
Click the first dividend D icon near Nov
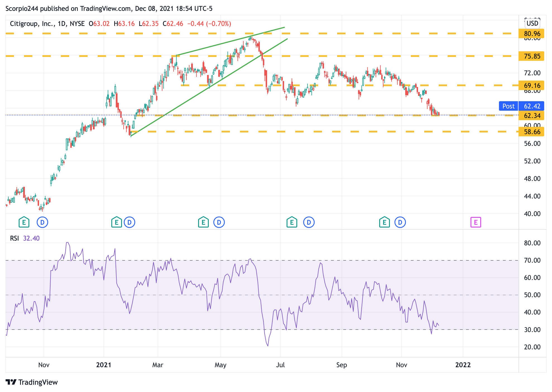pyautogui.click(x=42, y=222)
